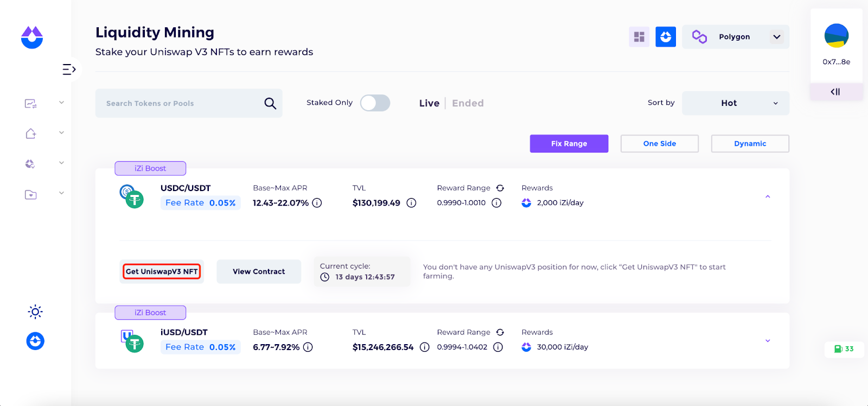Open the house-shaped sidebar icon
This screenshot has width=868, height=406.
point(31,134)
